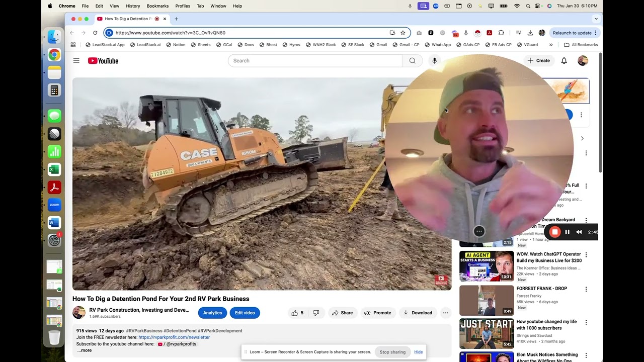
Task: Open Chrome three-dot menu beside Relaunch
Action: [596, 33]
